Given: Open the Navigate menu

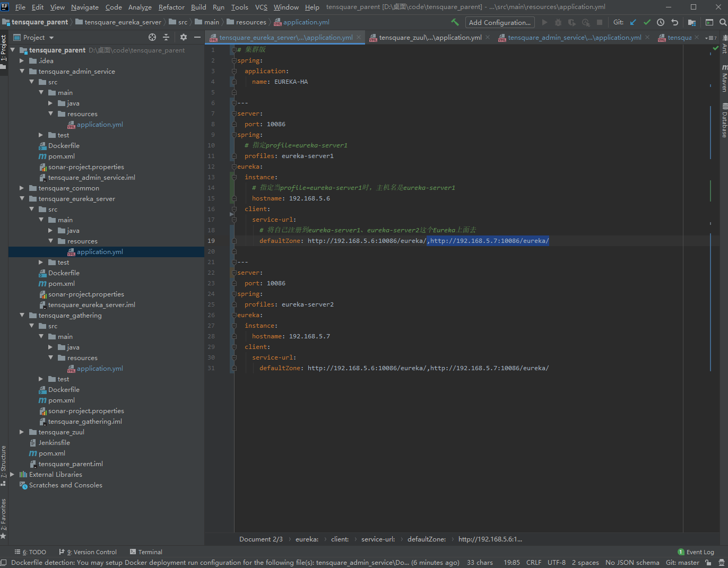Looking at the screenshot, I should (x=85, y=7).
